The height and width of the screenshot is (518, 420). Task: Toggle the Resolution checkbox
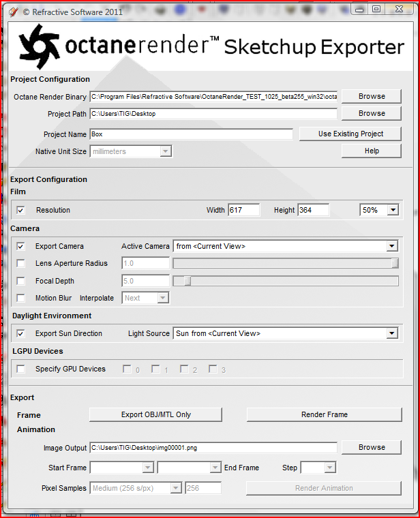20,210
